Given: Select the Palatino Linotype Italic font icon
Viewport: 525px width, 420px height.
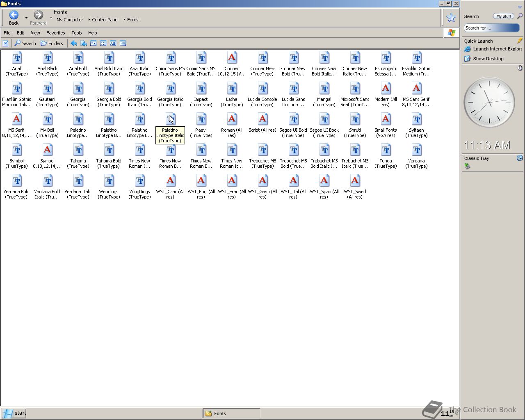Looking at the screenshot, I should pos(170,120).
